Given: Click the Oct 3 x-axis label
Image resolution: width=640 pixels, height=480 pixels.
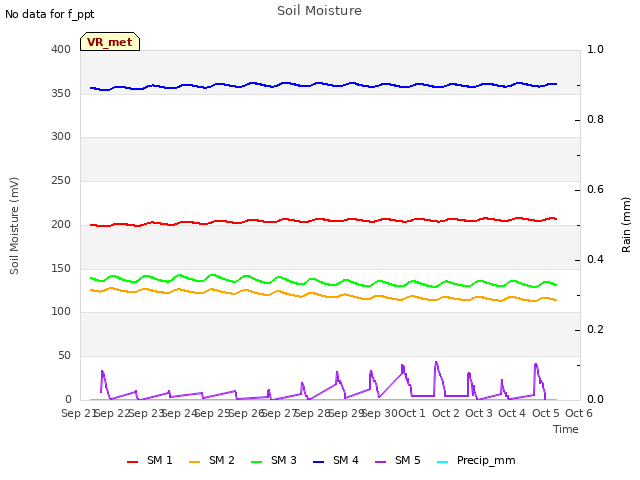Looking at the screenshot, I should (x=479, y=413).
